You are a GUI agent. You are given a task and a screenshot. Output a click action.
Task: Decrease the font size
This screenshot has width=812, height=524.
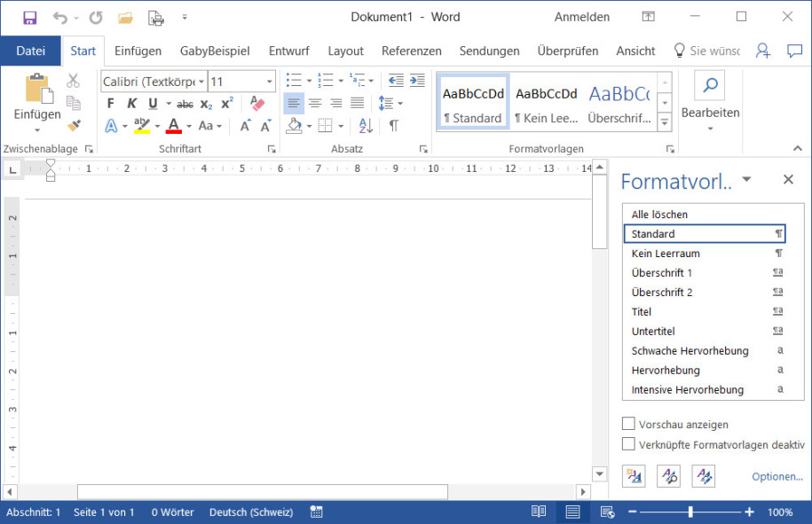pyautogui.click(x=265, y=126)
